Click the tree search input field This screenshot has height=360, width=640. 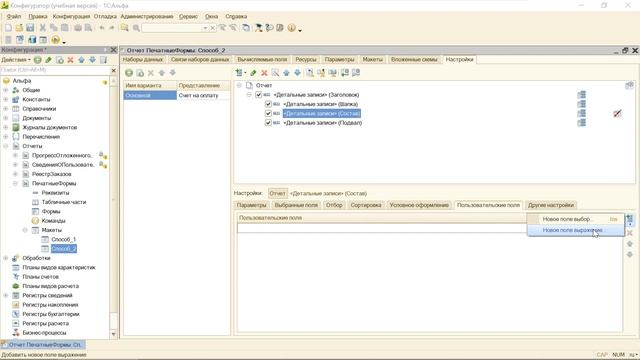(55, 70)
